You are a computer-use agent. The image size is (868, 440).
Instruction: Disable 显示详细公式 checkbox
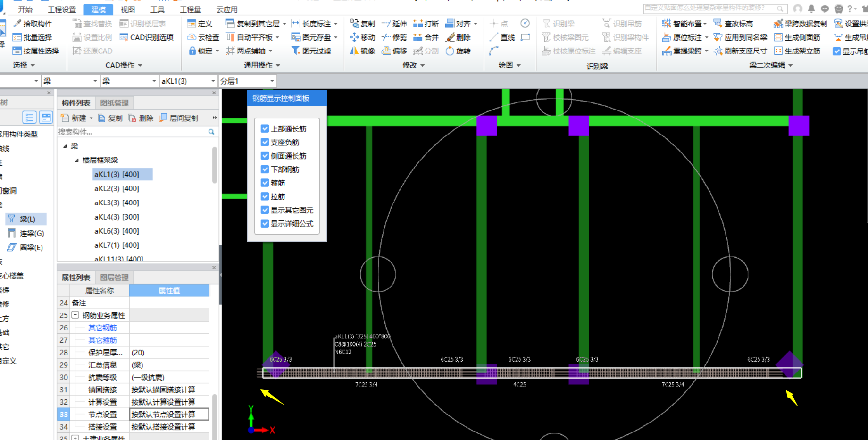[265, 223]
